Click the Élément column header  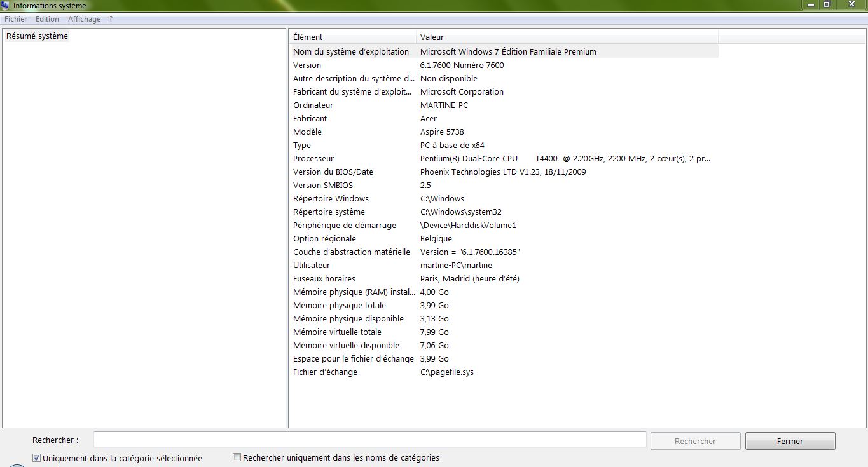pos(352,37)
